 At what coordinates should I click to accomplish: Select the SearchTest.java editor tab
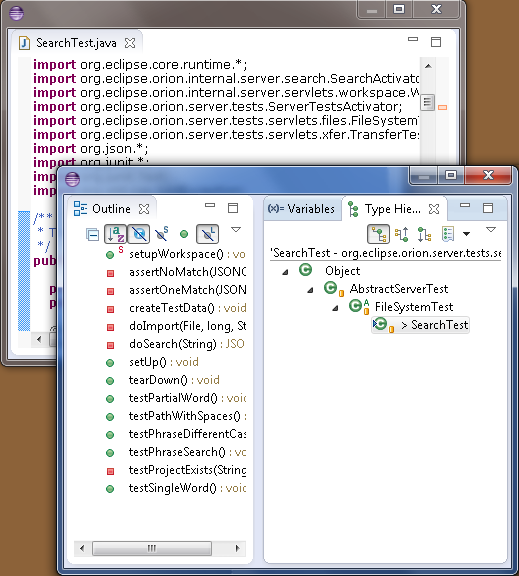click(76, 43)
